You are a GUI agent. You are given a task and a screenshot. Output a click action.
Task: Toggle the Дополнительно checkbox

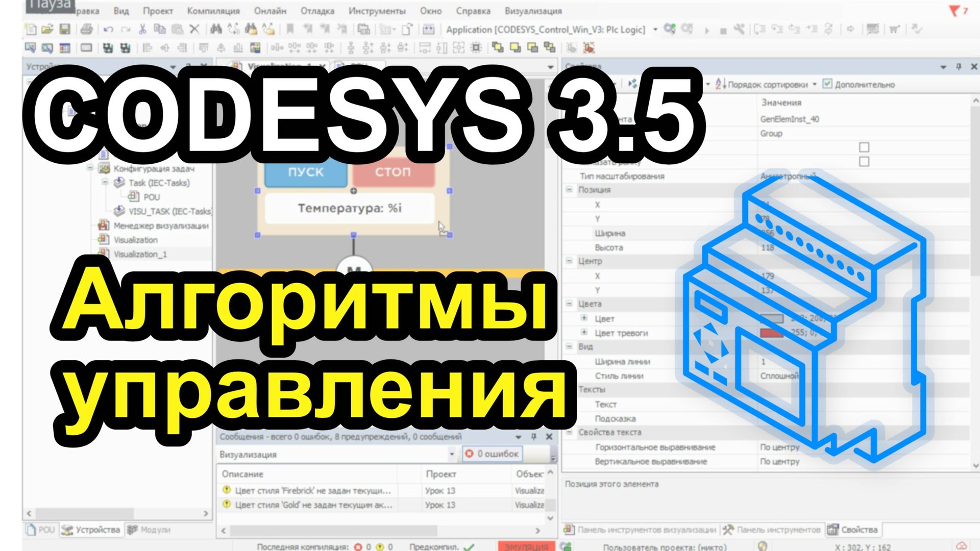click(x=827, y=84)
